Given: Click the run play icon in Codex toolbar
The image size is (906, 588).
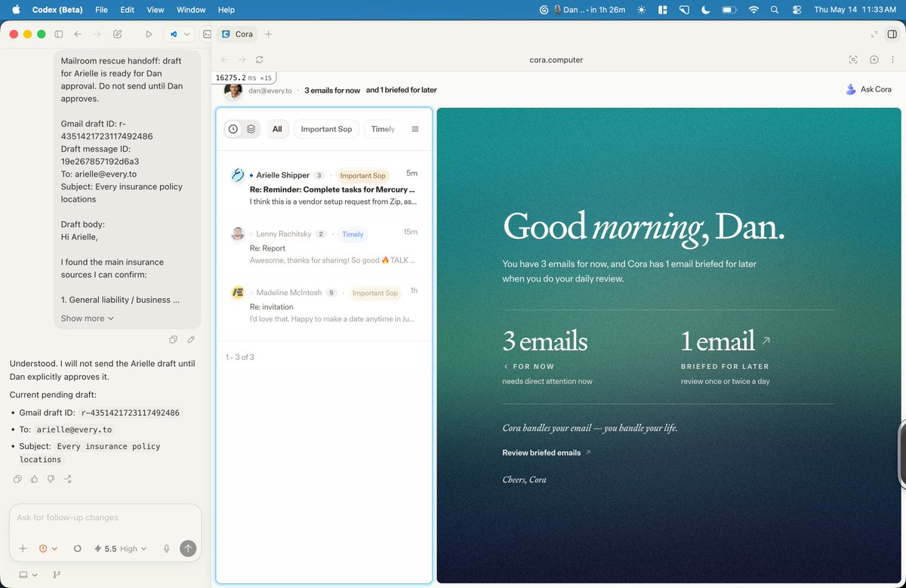Looking at the screenshot, I should point(149,34).
